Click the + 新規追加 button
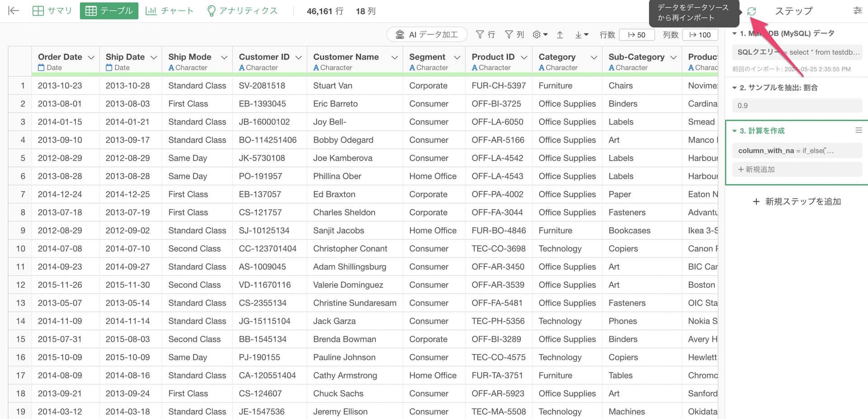 pyautogui.click(x=797, y=169)
